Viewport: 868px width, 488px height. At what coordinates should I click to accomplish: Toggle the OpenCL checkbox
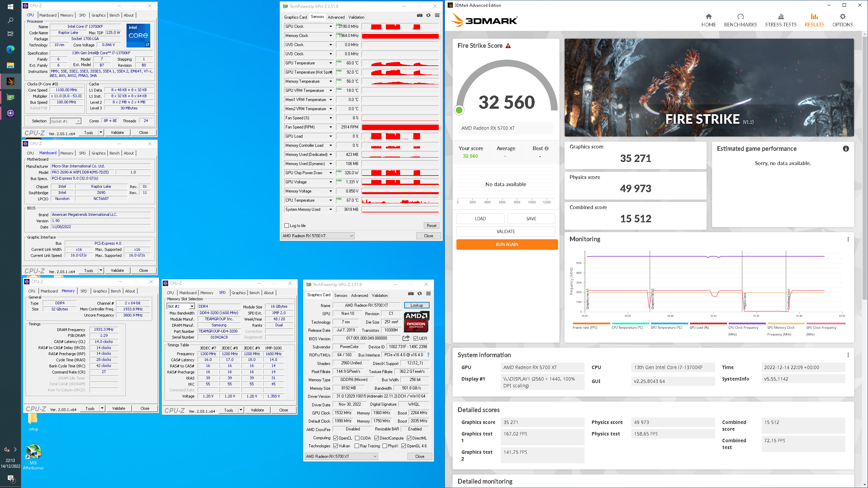click(336, 438)
